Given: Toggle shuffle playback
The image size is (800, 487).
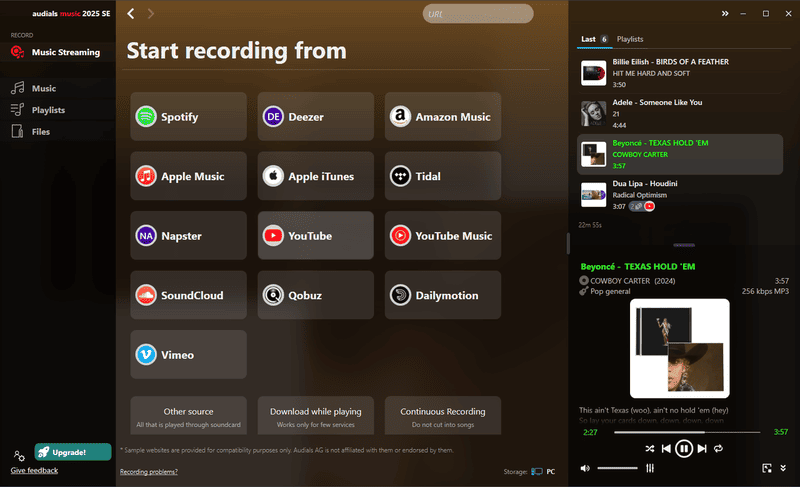Looking at the screenshot, I should (650, 449).
